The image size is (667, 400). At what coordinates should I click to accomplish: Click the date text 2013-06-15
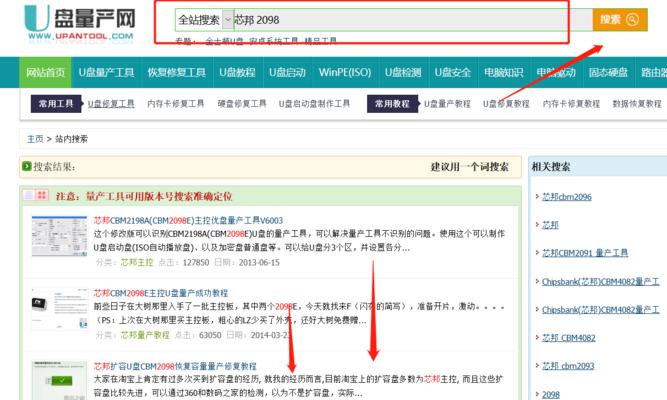click(x=259, y=262)
